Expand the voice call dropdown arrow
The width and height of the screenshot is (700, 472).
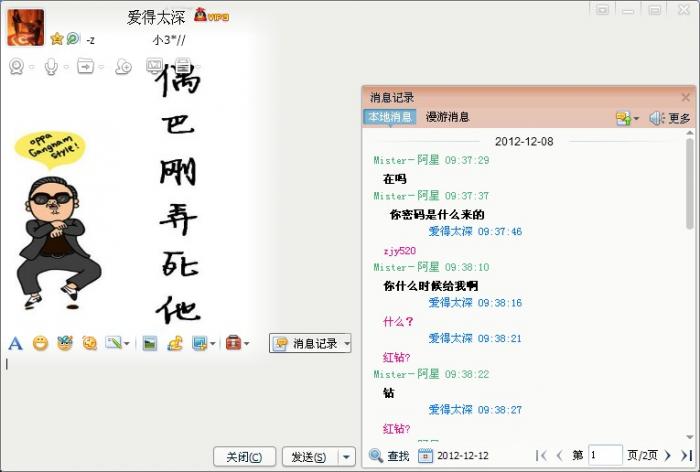[66, 67]
